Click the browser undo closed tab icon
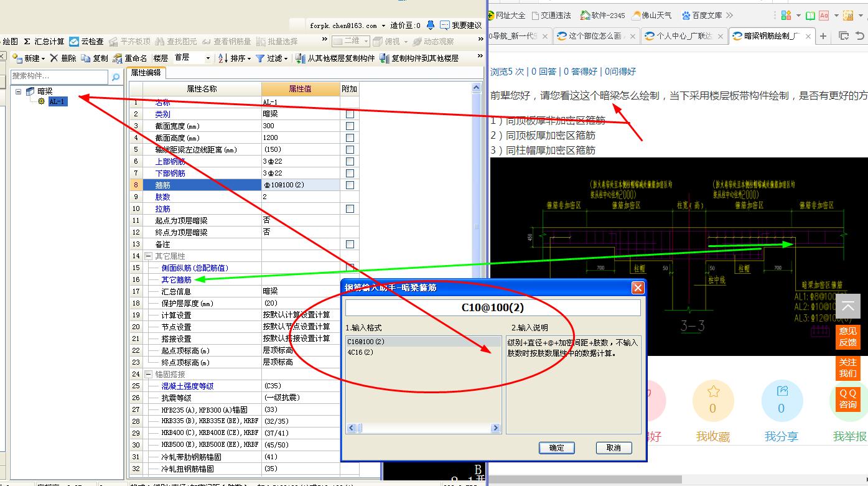The width and height of the screenshot is (868, 486). click(860, 36)
